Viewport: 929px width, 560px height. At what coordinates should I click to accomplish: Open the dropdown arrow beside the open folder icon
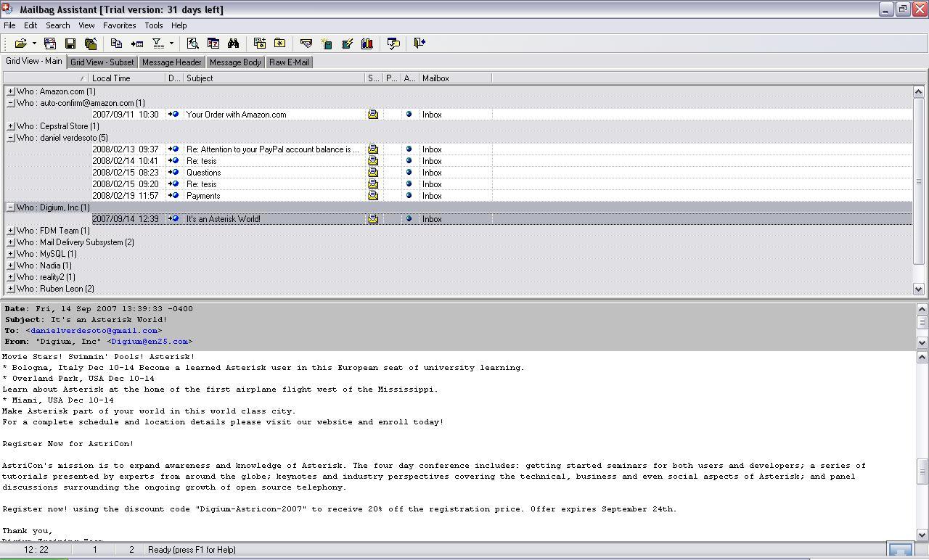tap(34, 44)
